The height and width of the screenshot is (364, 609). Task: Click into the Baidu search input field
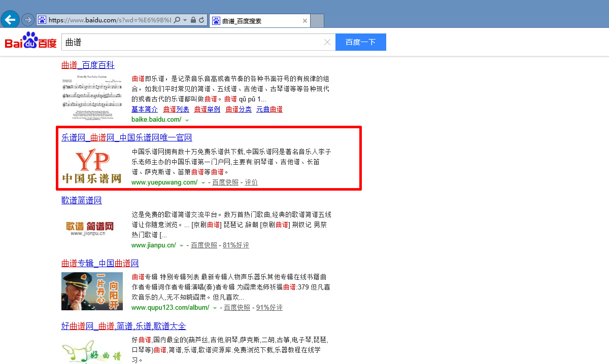(193, 42)
